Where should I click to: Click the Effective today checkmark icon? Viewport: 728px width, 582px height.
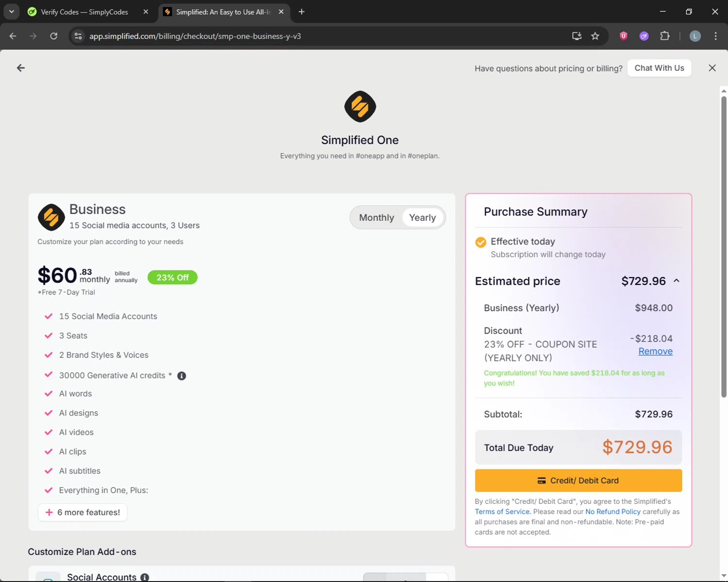(480, 242)
